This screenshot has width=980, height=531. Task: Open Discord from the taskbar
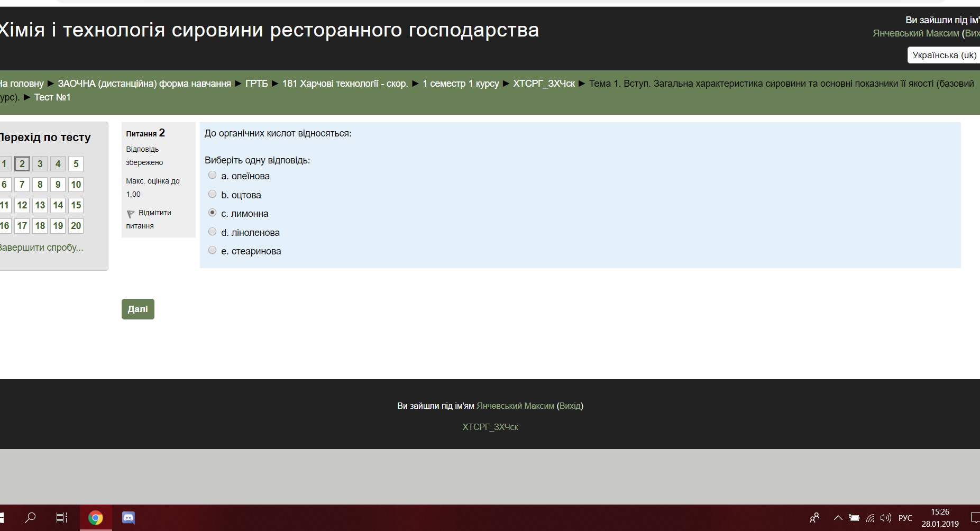coord(129,518)
